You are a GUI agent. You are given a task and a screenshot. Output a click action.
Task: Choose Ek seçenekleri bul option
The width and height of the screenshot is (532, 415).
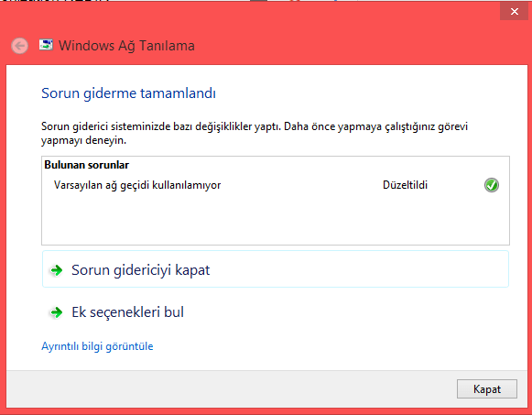click(x=276, y=311)
